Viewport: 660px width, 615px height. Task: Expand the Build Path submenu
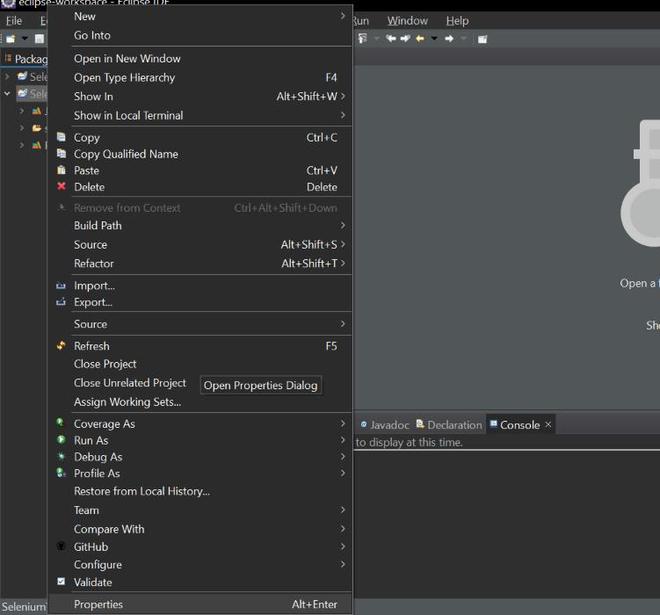pyautogui.click(x=343, y=226)
